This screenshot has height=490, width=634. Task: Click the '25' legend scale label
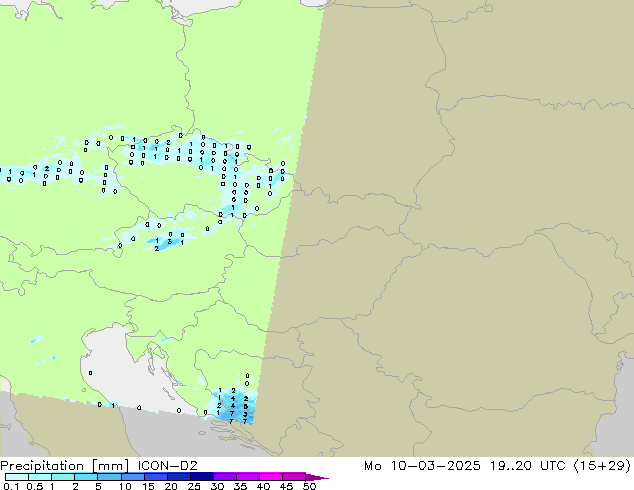click(194, 486)
